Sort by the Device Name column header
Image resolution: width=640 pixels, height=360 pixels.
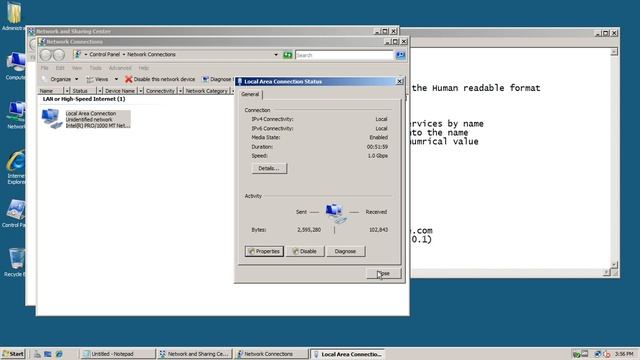point(120,91)
